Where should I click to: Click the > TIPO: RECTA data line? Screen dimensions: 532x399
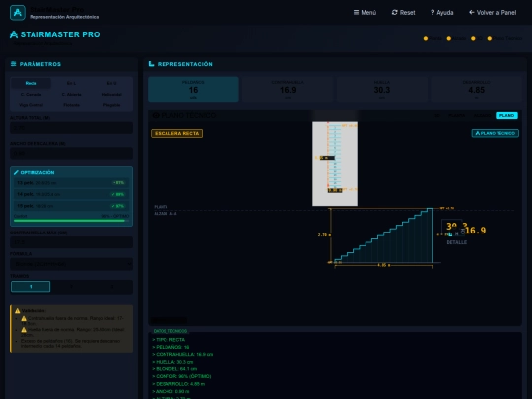coord(168,340)
